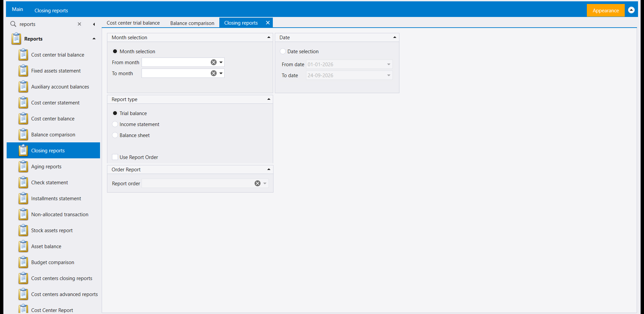Screen dimensions: 644x314
Task: Click the Aging reports icon
Action: [23, 166]
